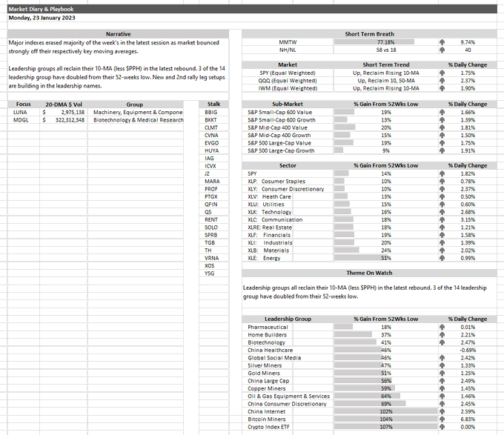
Task: Select the Leadership Group column header
Action: tap(288, 319)
